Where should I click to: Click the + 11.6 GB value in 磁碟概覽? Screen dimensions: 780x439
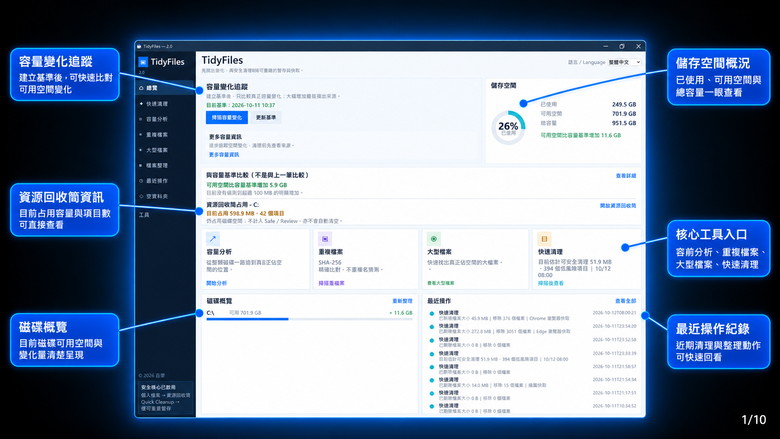[x=401, y=313]
